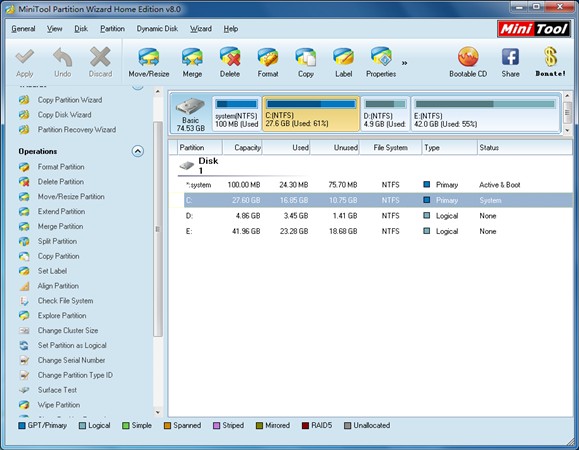Click the Apply checkmark icon
Image resolution: width=579 pixels, height=450 pixels.
[x=25, y=58]
